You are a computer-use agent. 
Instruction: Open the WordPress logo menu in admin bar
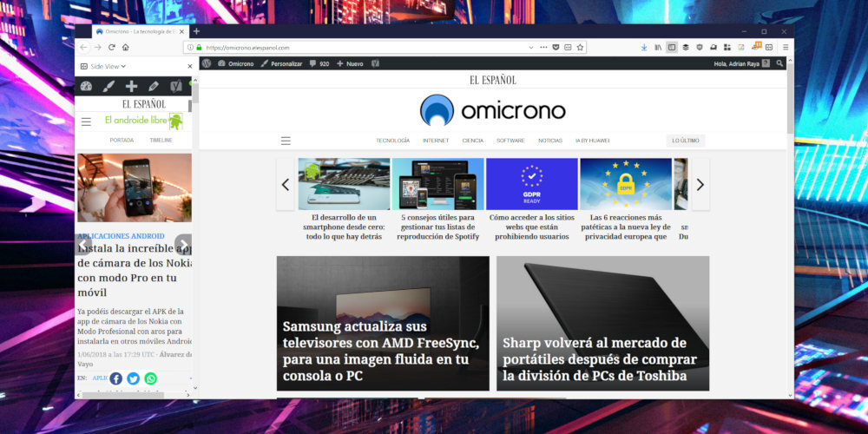click(x=207, y=63)
